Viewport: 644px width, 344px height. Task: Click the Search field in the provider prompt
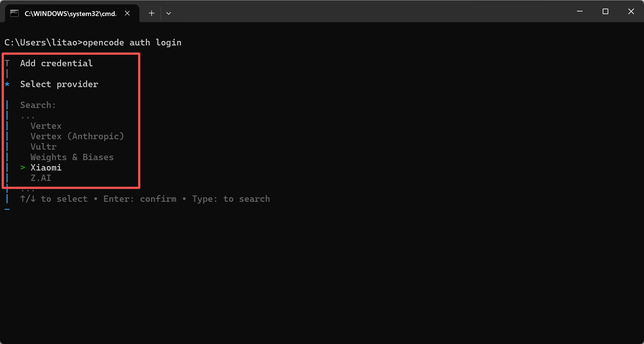(38, 105)
